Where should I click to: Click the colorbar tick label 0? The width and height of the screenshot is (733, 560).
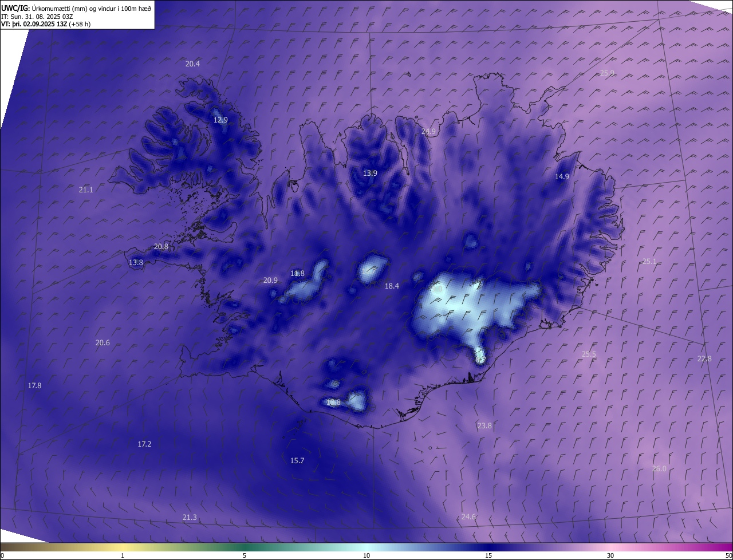click(2, 556)
